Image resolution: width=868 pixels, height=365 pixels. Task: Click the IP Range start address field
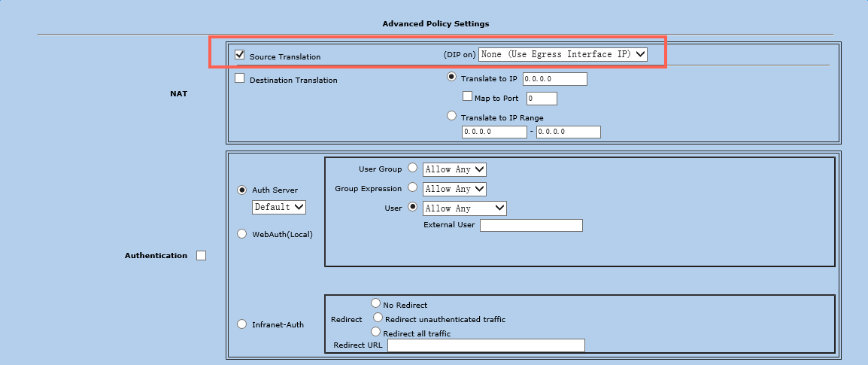pos(494,132)
